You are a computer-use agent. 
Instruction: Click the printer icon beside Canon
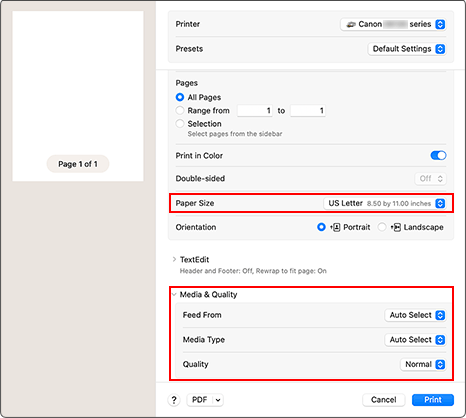pyautogui.click(x=351, y=24)
